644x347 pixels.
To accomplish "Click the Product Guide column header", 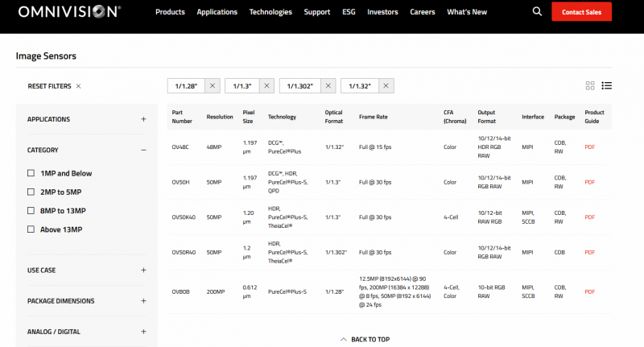I will 594,117.
